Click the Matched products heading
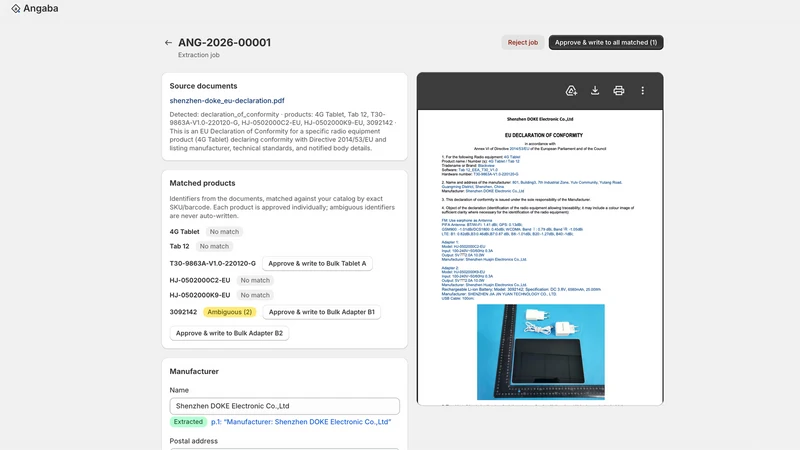The height and width of the screenshot is (450, 800). pos(202,183)
